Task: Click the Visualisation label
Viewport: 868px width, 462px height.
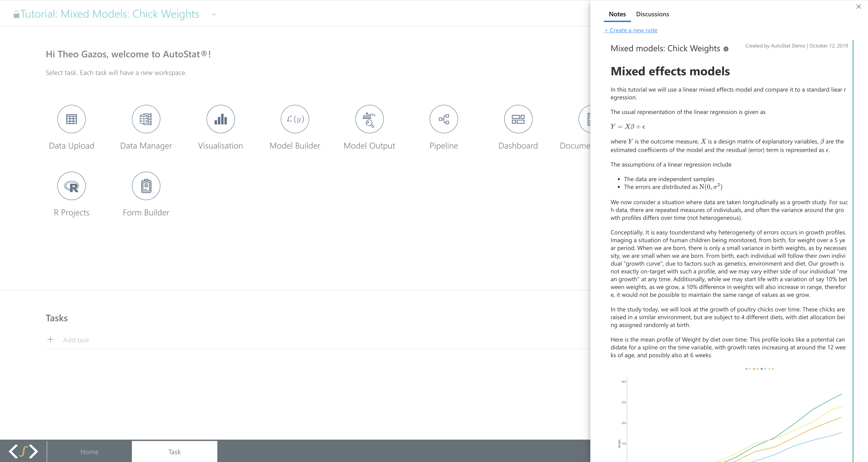Action: tap(220, 146)
